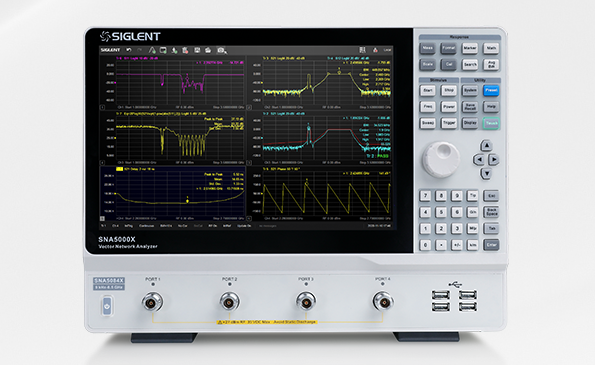Toggle the +/- sign key on the keypad
Screen dimensions: 595x365
click(457, 245)
